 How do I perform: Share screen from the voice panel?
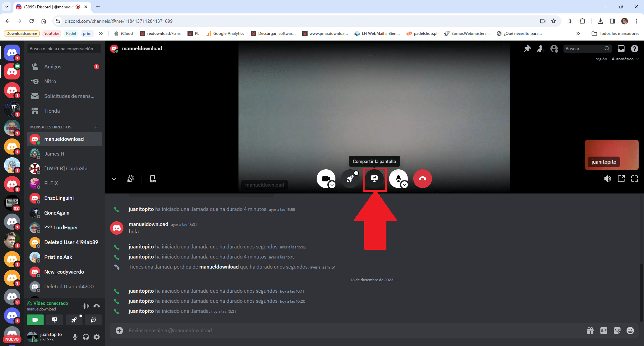[x=55, y=320]
